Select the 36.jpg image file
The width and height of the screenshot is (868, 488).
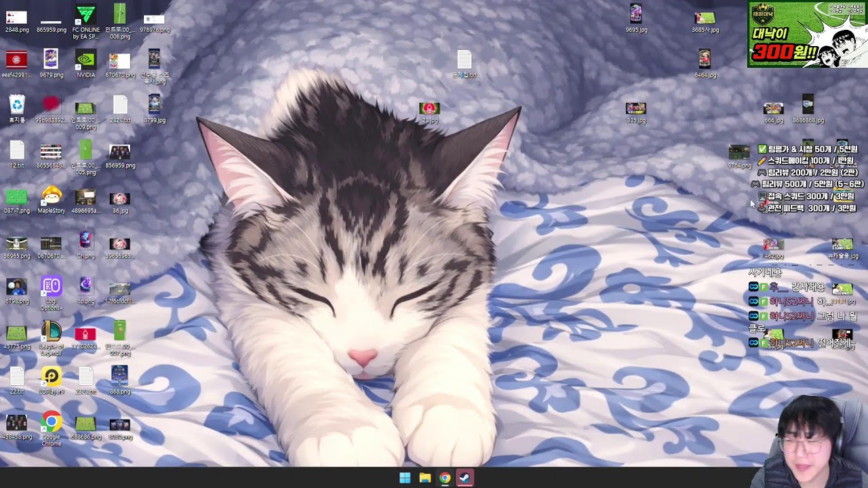coord(120,199)
